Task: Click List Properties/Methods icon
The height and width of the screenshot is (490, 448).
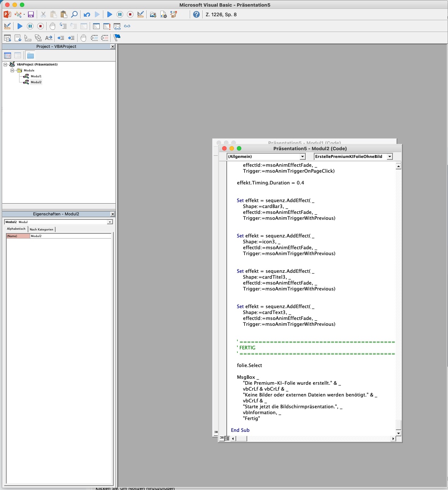Action: (7, 38)
